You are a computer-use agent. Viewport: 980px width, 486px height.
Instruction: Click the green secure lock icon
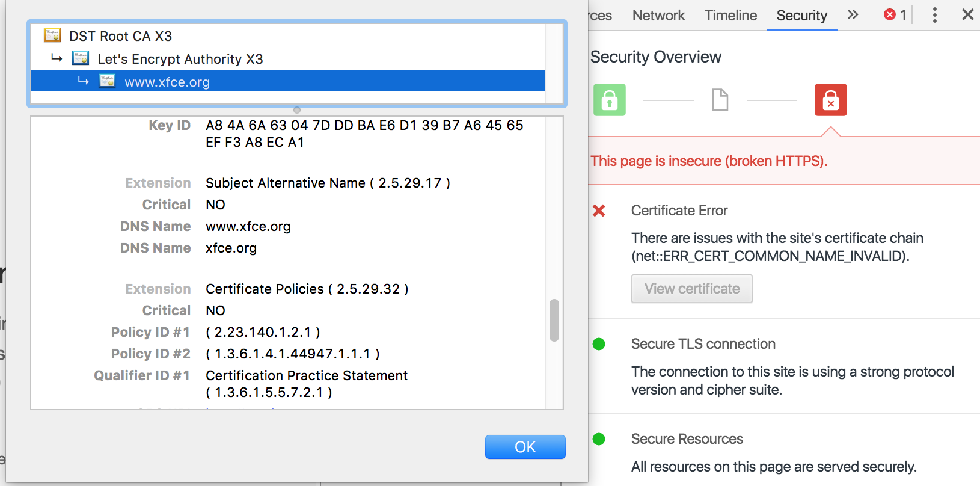(610, 100)
